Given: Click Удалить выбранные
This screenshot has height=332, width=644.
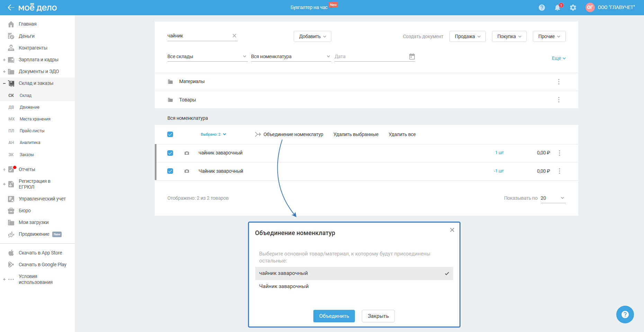Looking at the screenshot, I should tap(356, 134).
